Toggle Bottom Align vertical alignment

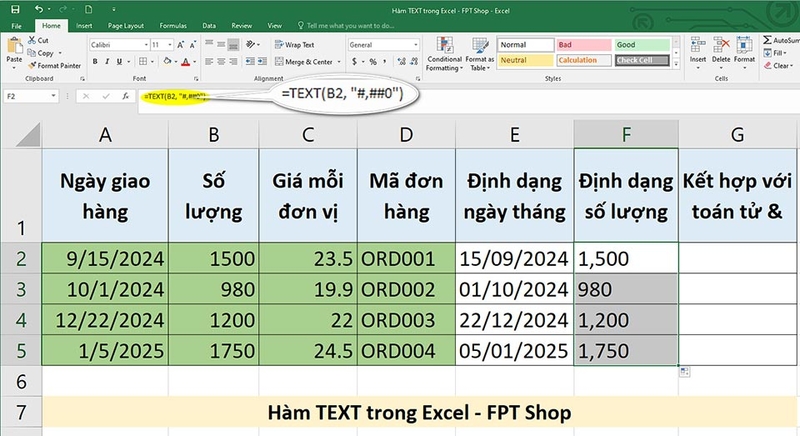click(233, 44)
